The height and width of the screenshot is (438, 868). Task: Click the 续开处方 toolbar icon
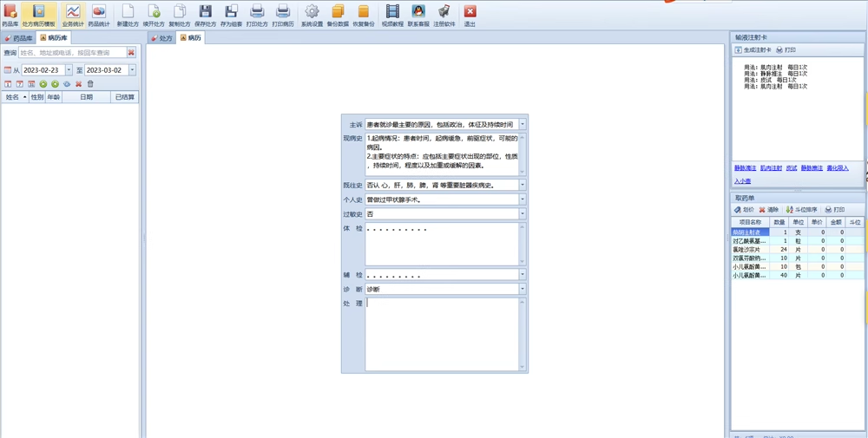tap(154, 16)
